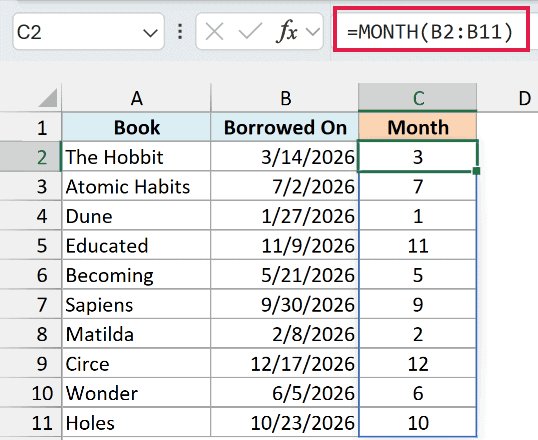Select the Sapiens cell
Screen dimensions: 538x440
[x=136, y=304]
